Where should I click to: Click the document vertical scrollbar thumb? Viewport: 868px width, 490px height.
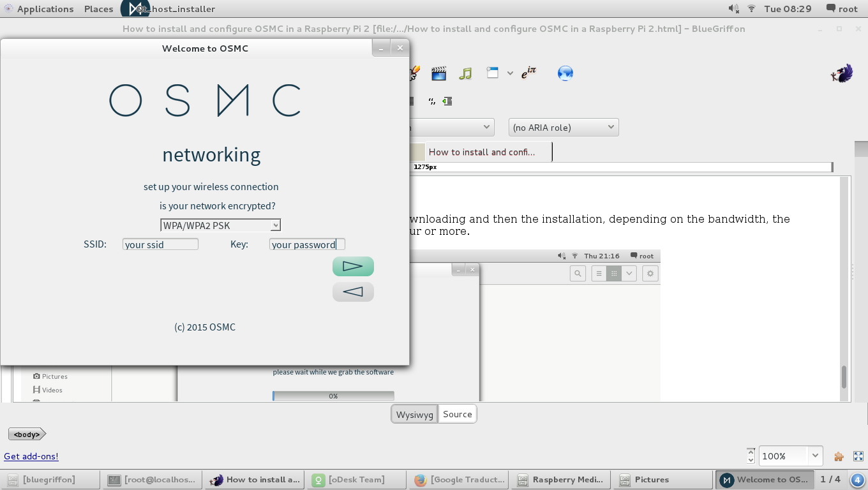844,377
